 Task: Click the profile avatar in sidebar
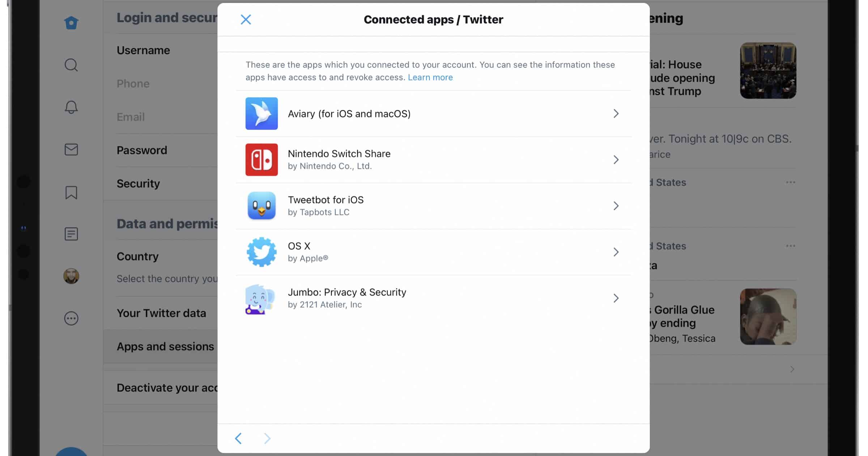(x=71, y=276)
